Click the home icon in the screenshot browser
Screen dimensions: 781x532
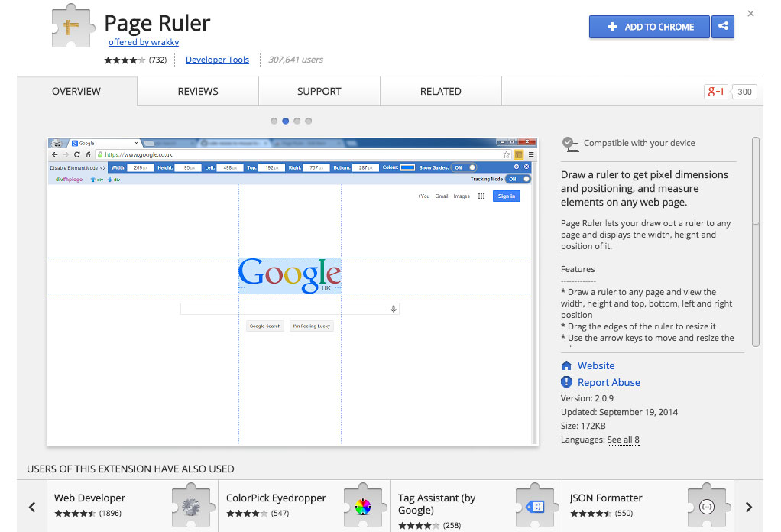pyautogui.click(x=88, y=155)
